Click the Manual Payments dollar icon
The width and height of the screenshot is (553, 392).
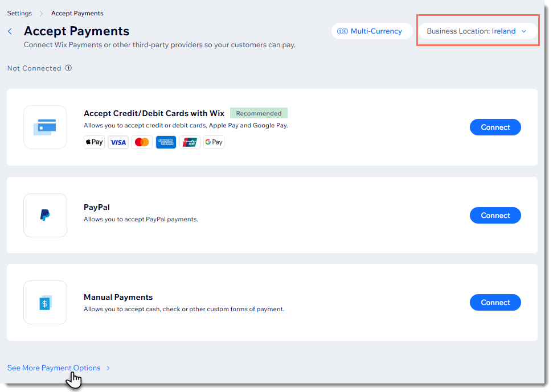pos(45,303)
